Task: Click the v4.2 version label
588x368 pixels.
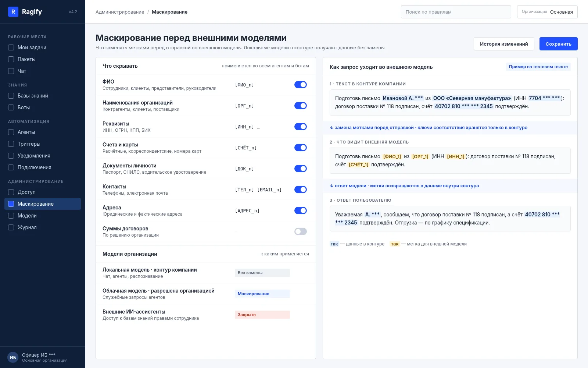Action: (x=73, y=12)
